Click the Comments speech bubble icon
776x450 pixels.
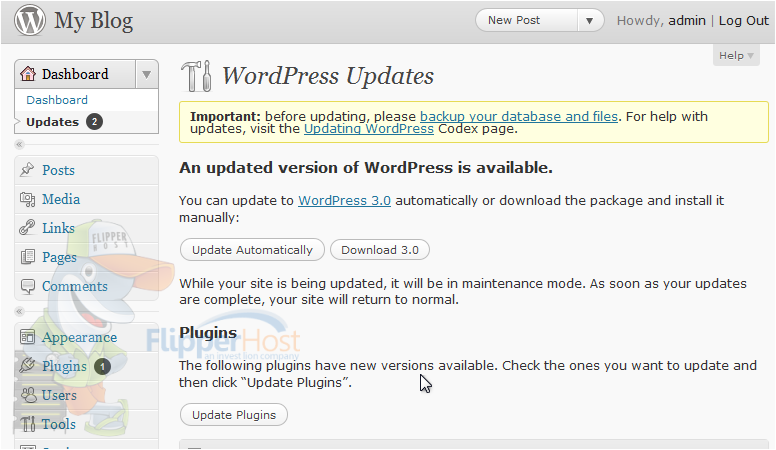click(28, 286)
